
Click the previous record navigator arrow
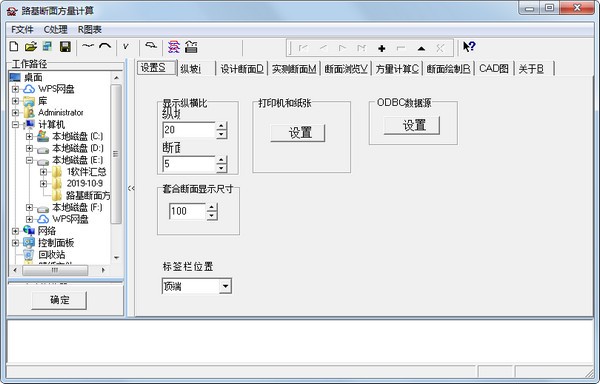click(x=323, y=48)
